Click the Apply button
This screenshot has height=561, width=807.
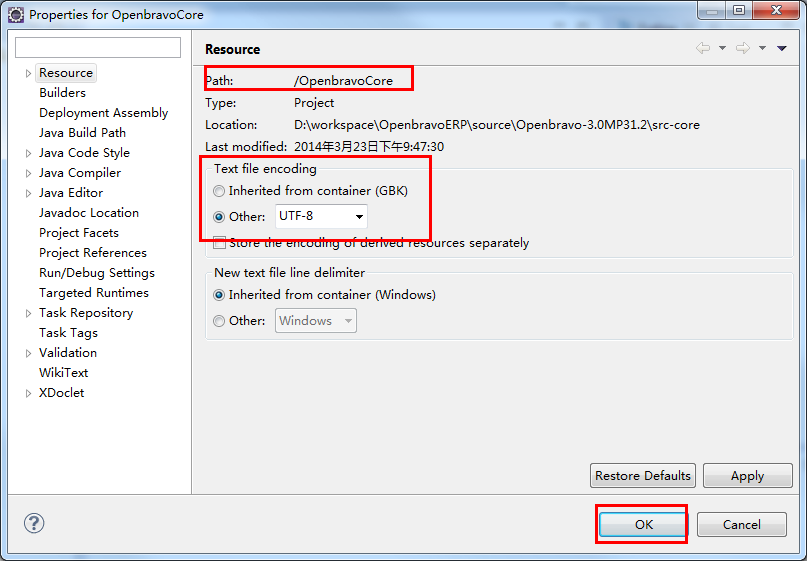tap(748, 476)
